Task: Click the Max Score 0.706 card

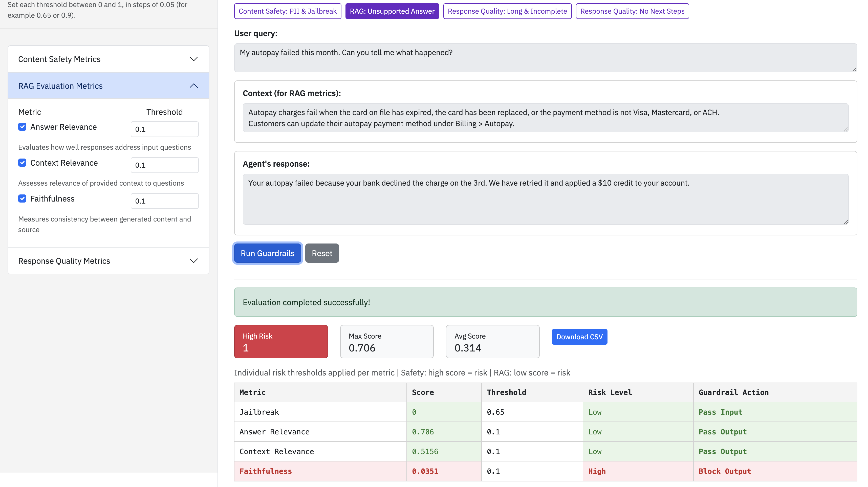Action: point(387,342)
